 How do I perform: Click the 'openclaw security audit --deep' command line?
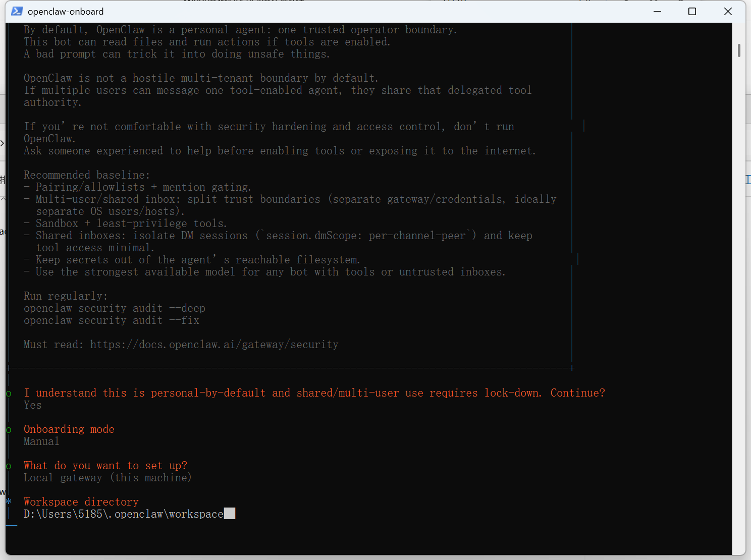pos(115,308)
